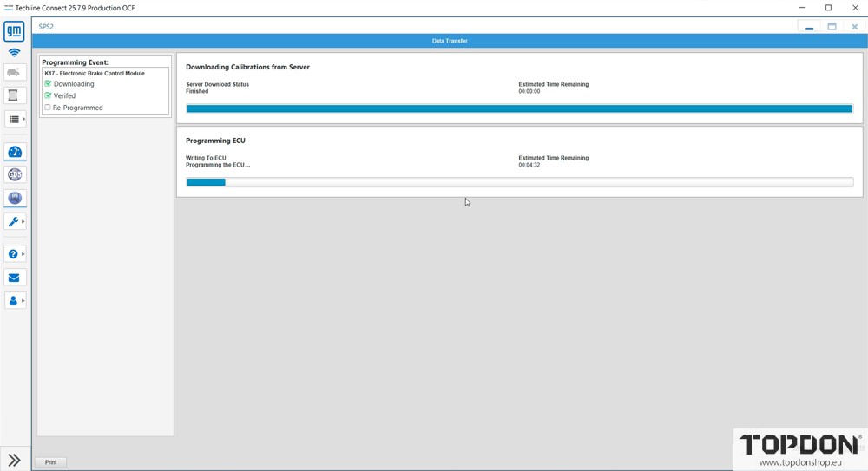Minimize the SPS2 inner panel
Screen dimensions: 868x471
tap(809, 27)
